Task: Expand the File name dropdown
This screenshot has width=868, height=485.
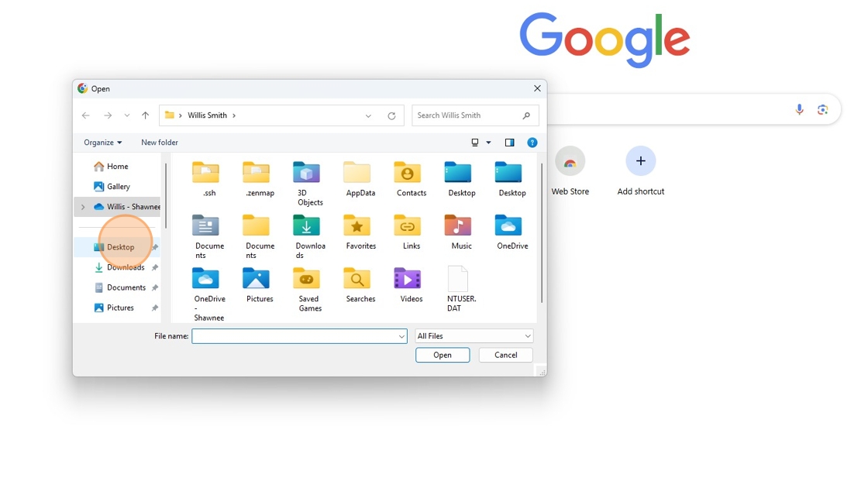Action: [401, 336]
